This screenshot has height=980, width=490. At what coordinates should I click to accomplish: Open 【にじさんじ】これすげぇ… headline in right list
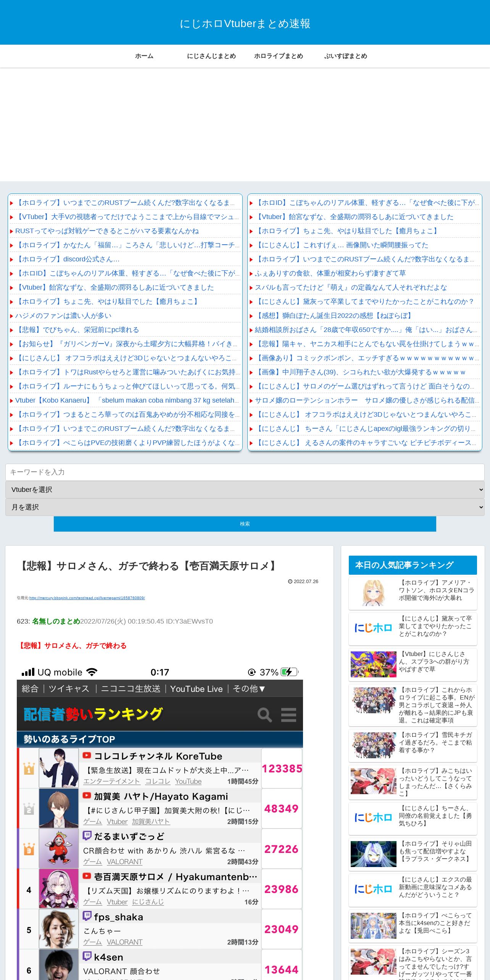click(342, 245)
